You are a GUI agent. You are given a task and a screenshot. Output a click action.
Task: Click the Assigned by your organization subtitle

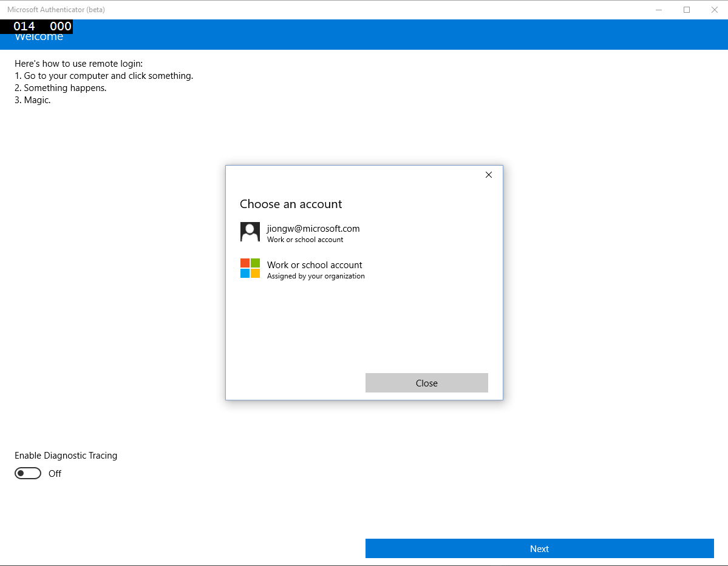click(316, 276)
